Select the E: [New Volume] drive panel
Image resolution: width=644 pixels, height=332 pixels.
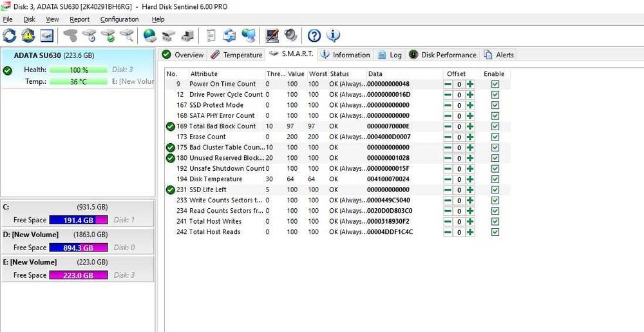[78, 269]
